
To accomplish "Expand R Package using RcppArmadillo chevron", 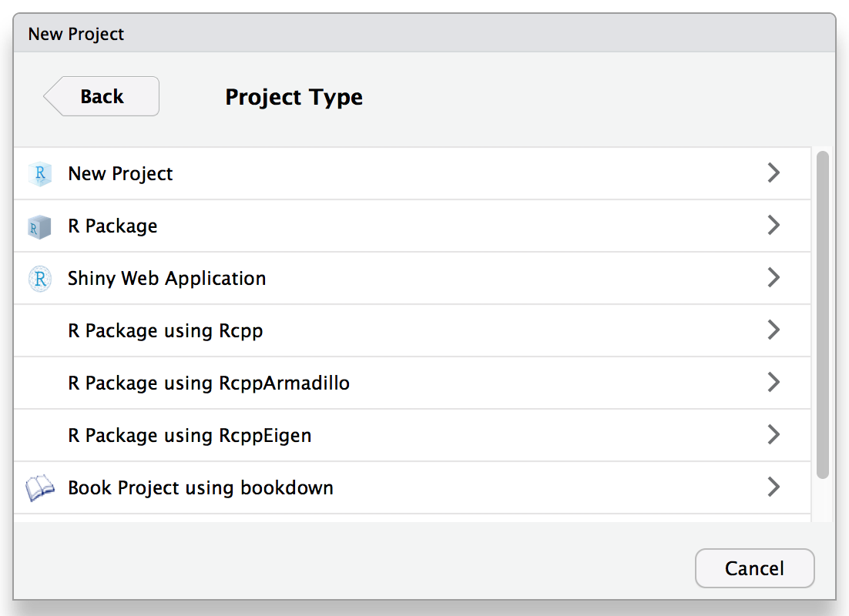I will [x=773, y=382].
